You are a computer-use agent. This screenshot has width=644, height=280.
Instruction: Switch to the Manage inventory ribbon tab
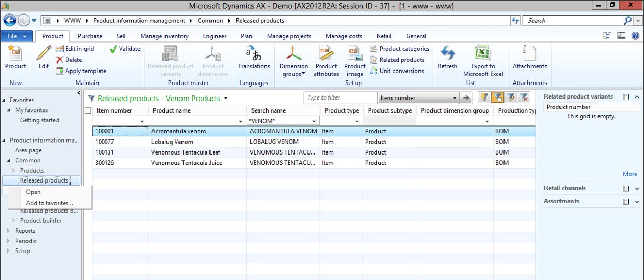point(164,36)
